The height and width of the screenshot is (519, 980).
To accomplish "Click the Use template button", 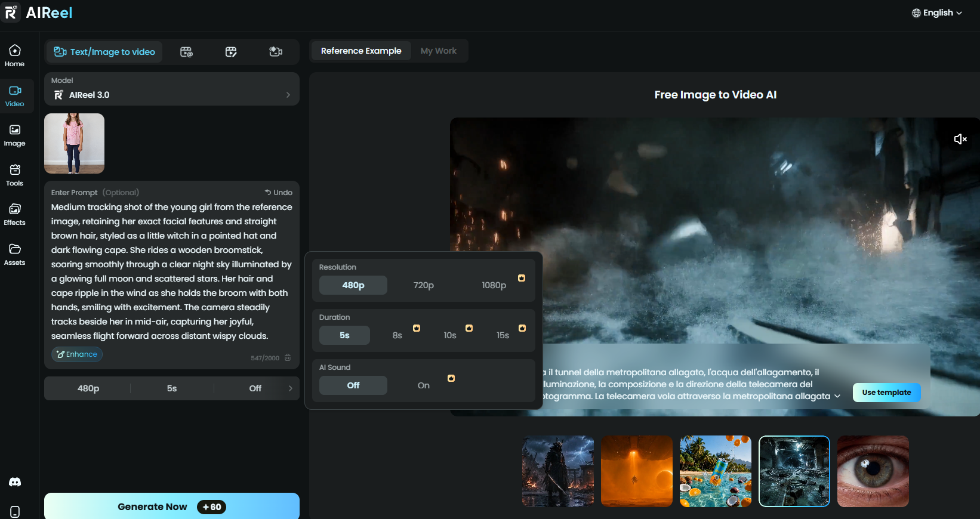I will point(886,393).
